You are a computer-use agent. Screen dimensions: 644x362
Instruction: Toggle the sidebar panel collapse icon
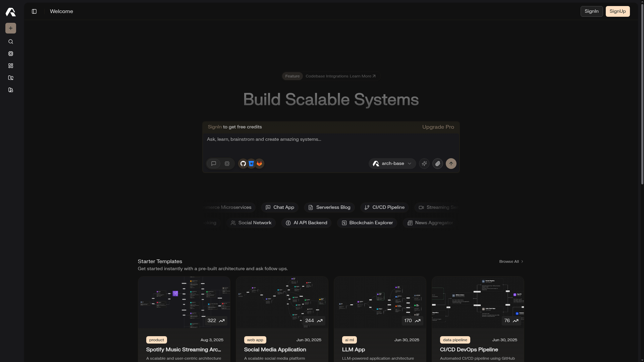[x=34, y=11]
